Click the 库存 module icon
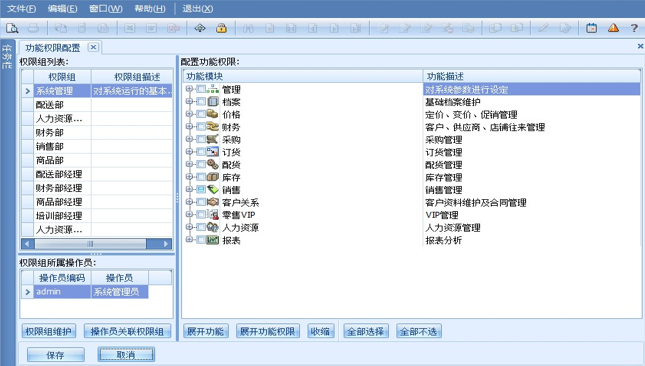This screenshot has height=366, width=645. pos(213,176)
